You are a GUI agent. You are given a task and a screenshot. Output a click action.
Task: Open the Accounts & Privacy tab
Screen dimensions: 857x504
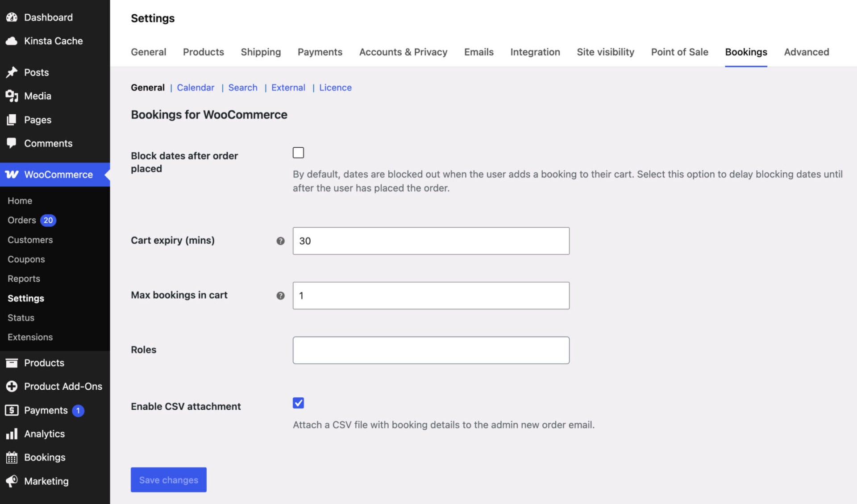403,52
